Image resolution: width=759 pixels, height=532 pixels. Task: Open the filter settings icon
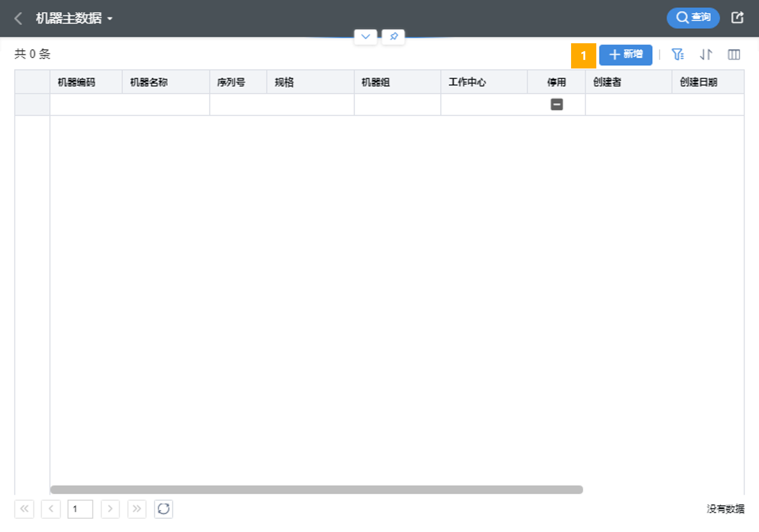tap(677, 55)
